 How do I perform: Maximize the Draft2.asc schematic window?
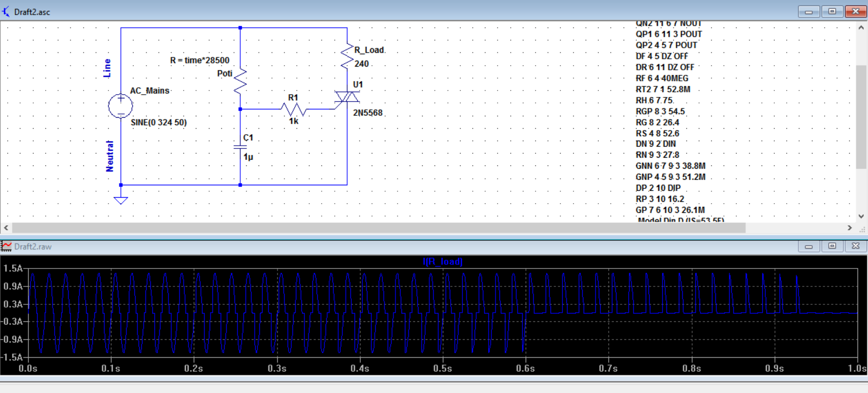tap(832, 11)
